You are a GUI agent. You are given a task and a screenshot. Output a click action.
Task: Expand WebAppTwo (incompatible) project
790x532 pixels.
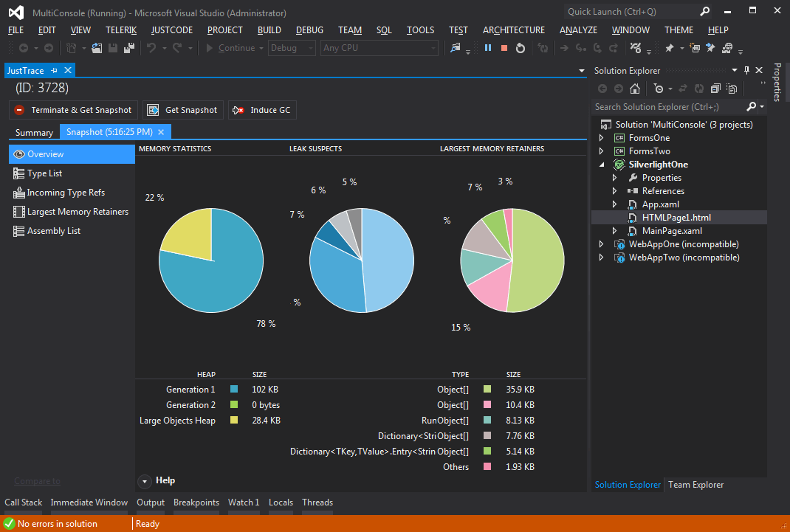(x=601, y=258)
